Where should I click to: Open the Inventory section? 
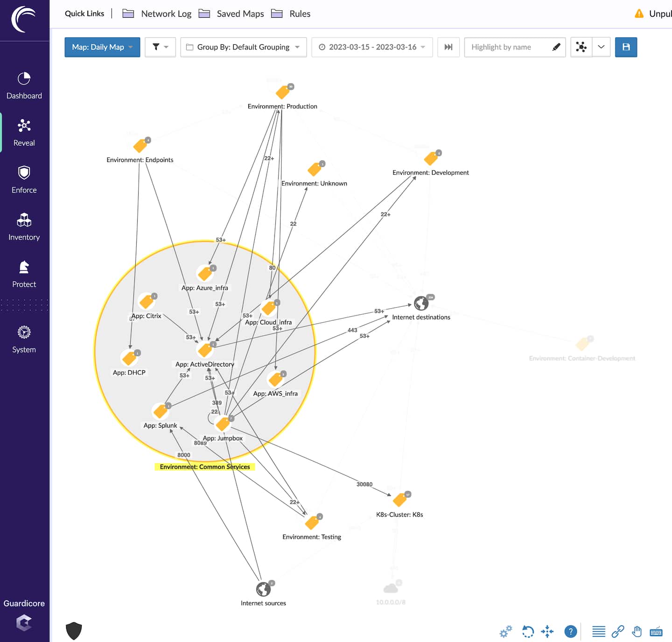[x=24, y=227]
